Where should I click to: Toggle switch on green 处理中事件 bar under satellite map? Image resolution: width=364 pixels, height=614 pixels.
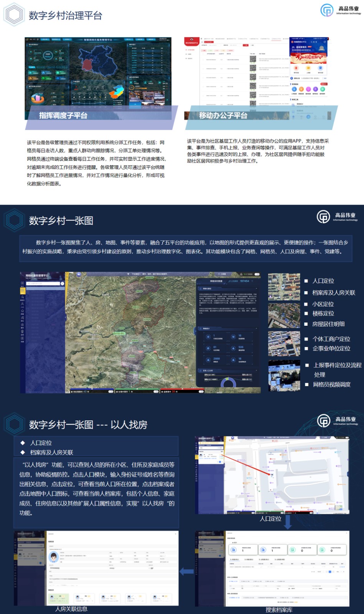(x=156, y=391)
